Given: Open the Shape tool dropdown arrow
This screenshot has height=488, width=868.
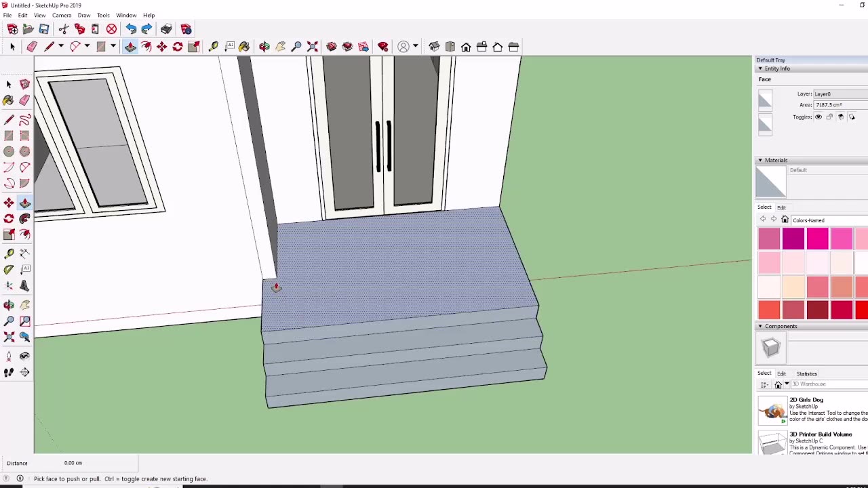Looking at the screenshot, I should (x=113, y=47).
